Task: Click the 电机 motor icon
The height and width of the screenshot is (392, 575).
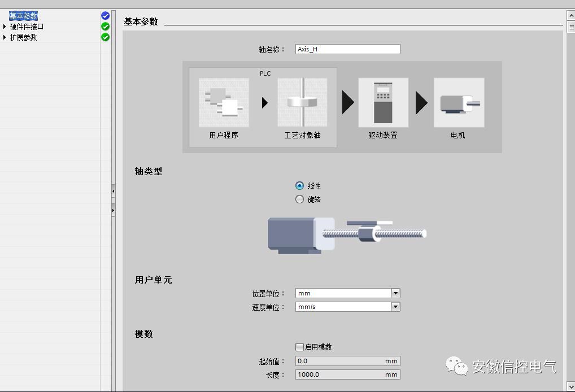Action: pos(458,103)
